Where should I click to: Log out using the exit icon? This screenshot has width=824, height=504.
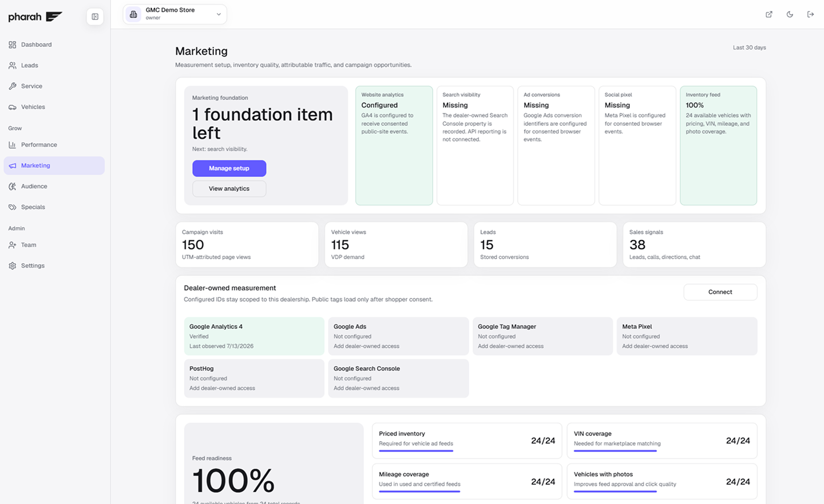click(x=810, y=14)
